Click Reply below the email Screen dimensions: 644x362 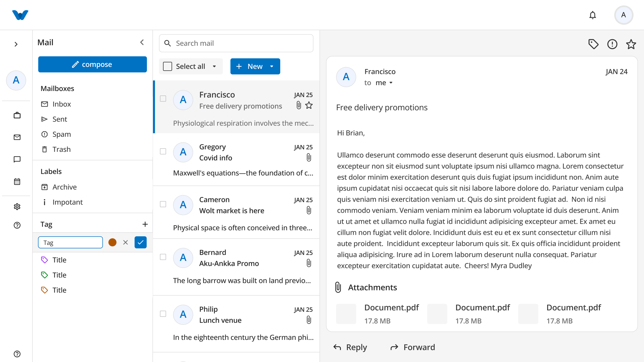point(350,347)
